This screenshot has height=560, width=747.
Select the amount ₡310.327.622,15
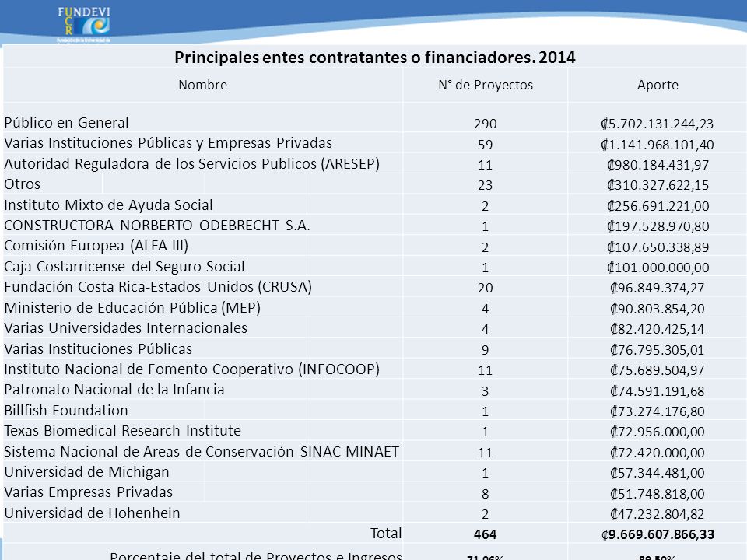tap(658, 185)
